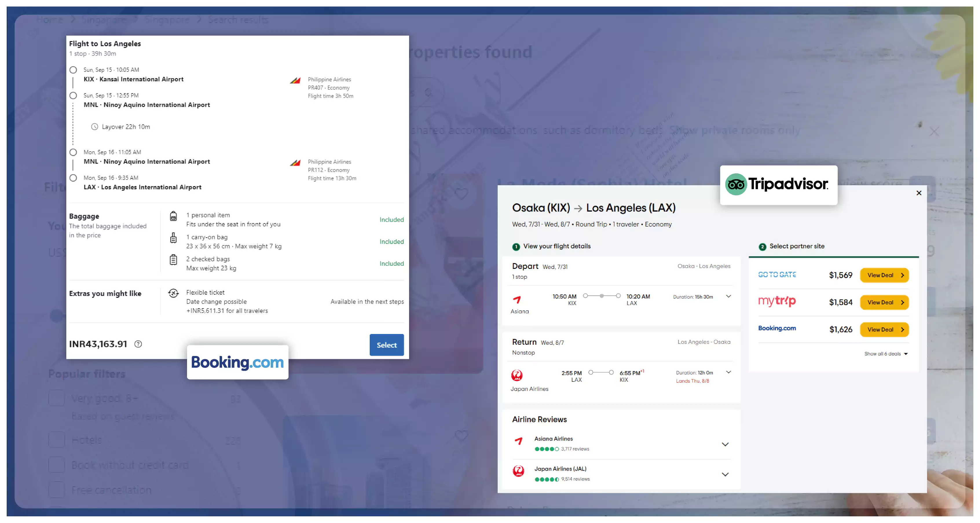Click the Japan Airlines (JAL) logo under Airline Reviews
Image resolution: width=980 pixels, height=523 pixels.
click(x=518, y=471)
